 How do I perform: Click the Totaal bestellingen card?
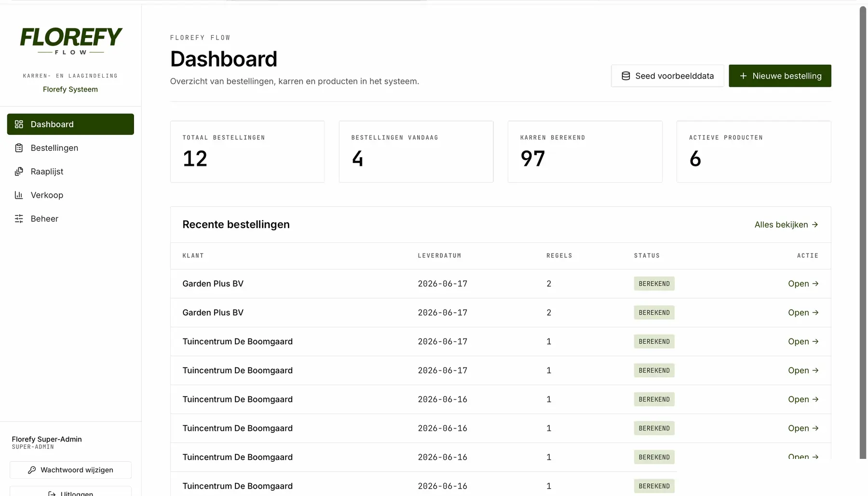[x=247, y=152]
